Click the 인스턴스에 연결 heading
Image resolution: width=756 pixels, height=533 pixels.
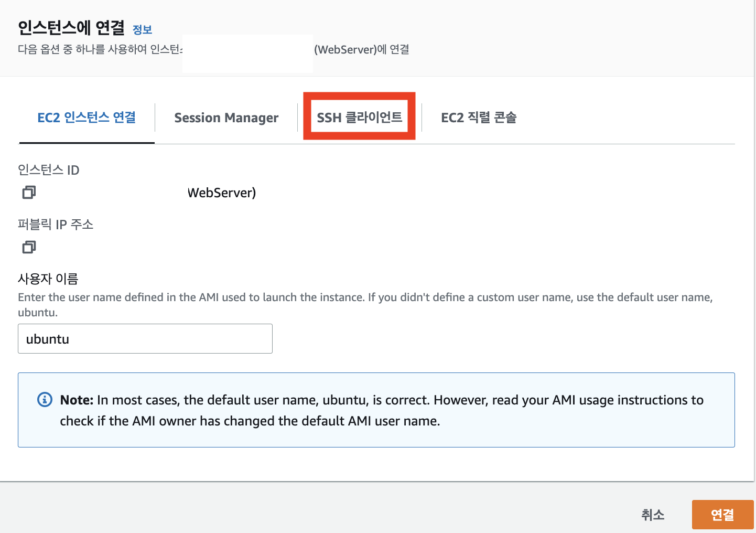[x=71, y=27]
